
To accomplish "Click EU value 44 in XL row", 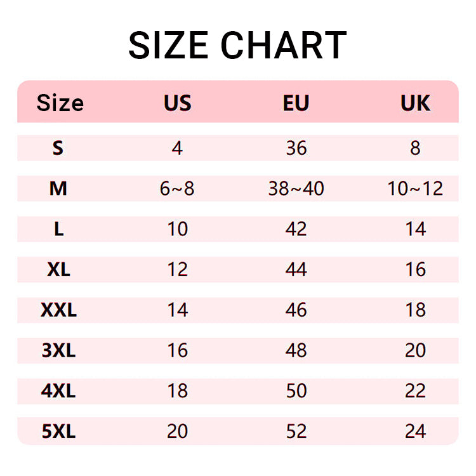I will (x=296, y=270).
